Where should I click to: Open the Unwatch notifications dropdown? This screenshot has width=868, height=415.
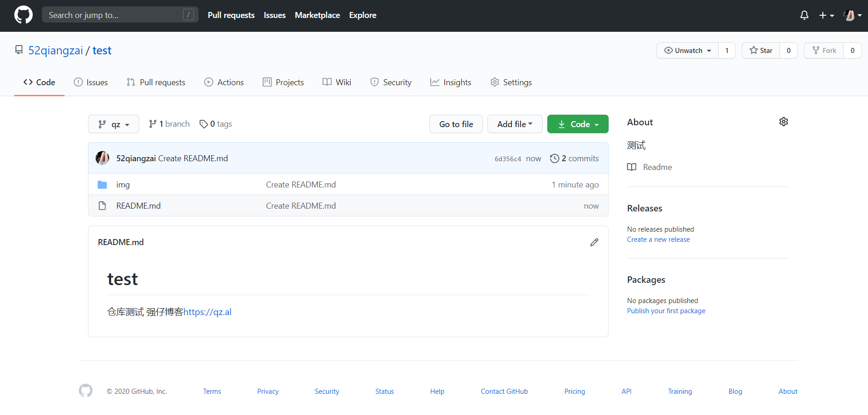tap(687, 51)
